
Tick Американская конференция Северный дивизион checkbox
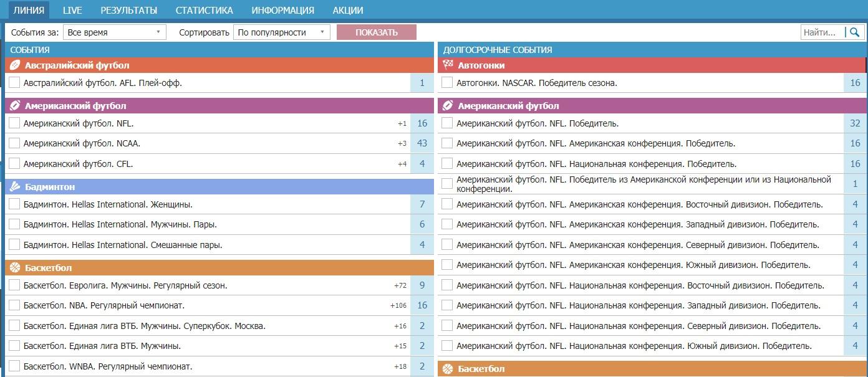[447, 245]
